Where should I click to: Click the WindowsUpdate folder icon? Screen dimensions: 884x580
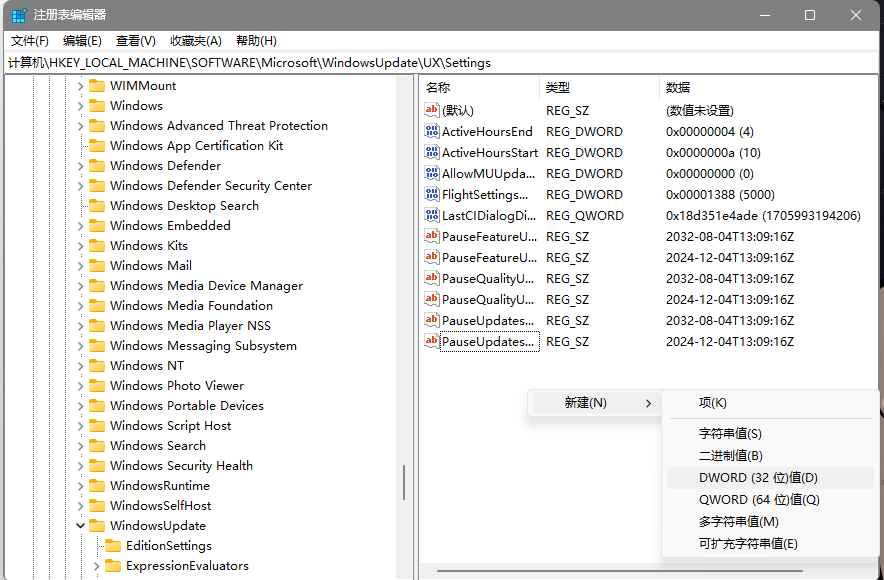click(x=97, y=526)
